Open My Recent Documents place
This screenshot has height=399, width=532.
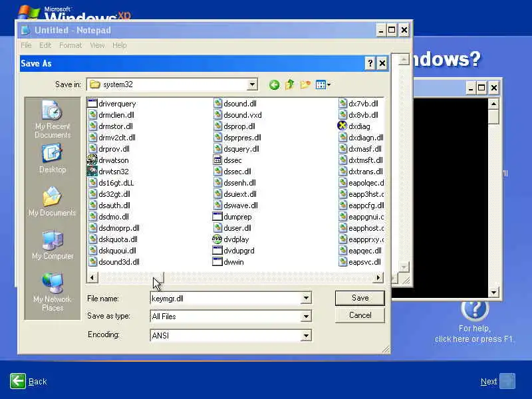click(53, 119)
